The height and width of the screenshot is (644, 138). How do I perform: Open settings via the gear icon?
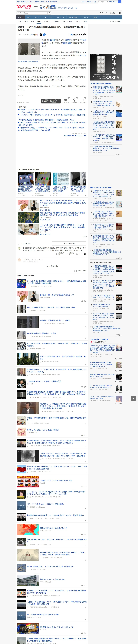(x=120, y=13)
